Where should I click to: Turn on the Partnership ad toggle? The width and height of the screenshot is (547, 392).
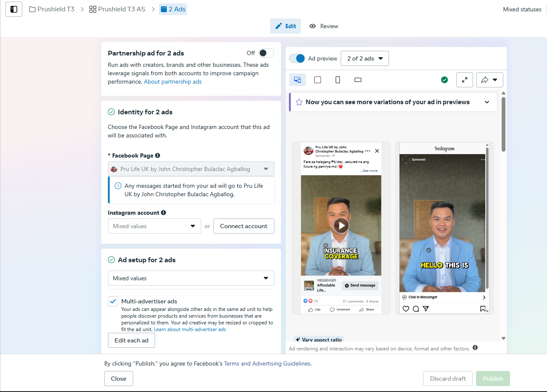click(x=266, y=53)
